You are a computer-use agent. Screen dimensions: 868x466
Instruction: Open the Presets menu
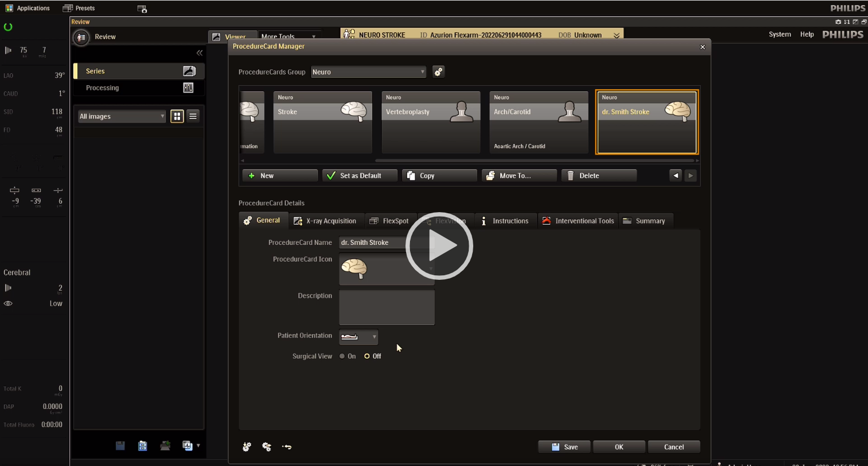79,8
